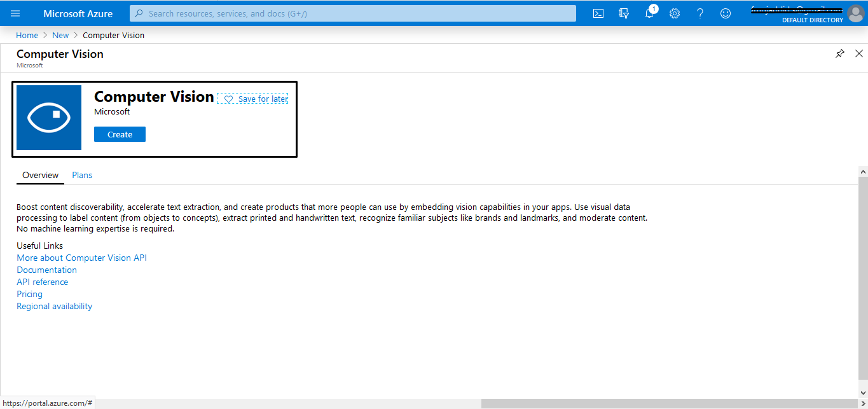Image resolution: width=868 pixels, height=409 pixels.
Task: Click the horizontal scrollbar thumb
Action: [668, 404]
